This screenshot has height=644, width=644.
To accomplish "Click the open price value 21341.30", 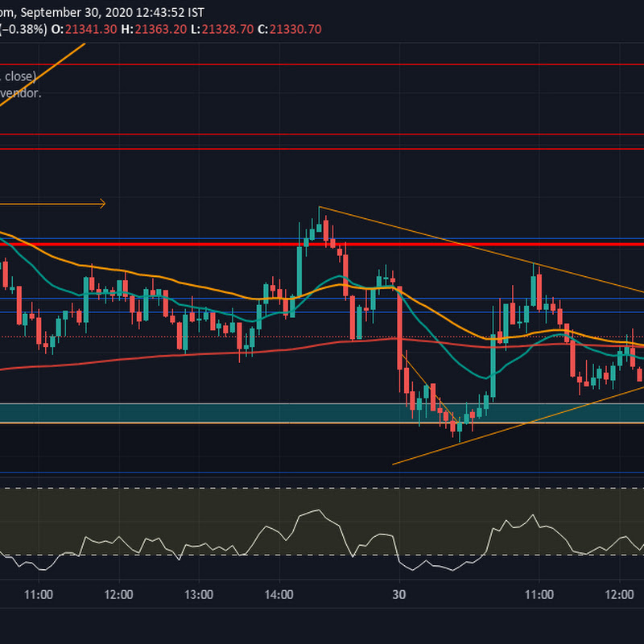I will coord(91,29).
